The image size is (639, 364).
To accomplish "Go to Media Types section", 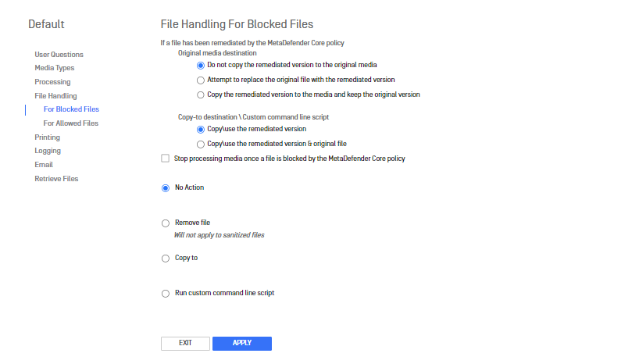I will [55, 68].
